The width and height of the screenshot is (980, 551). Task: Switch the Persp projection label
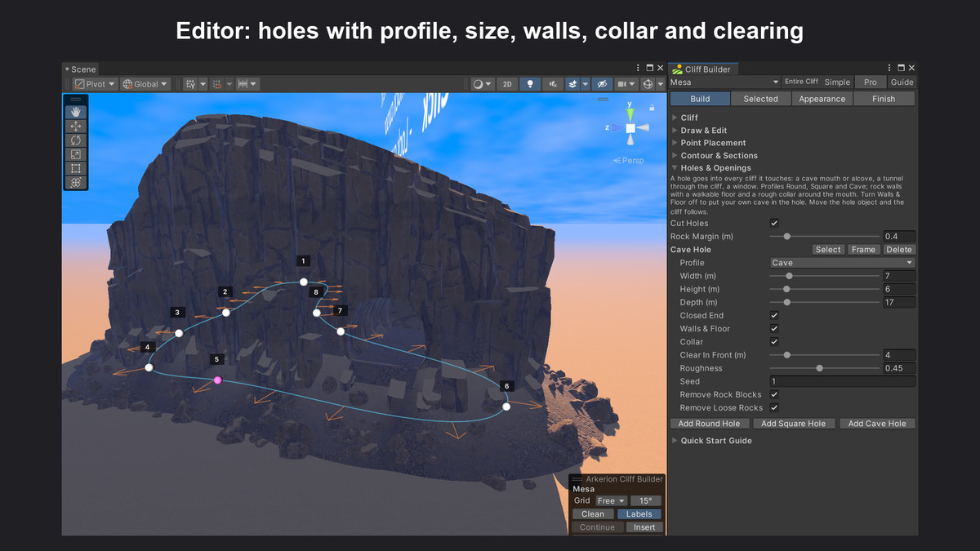pos(630,160)
